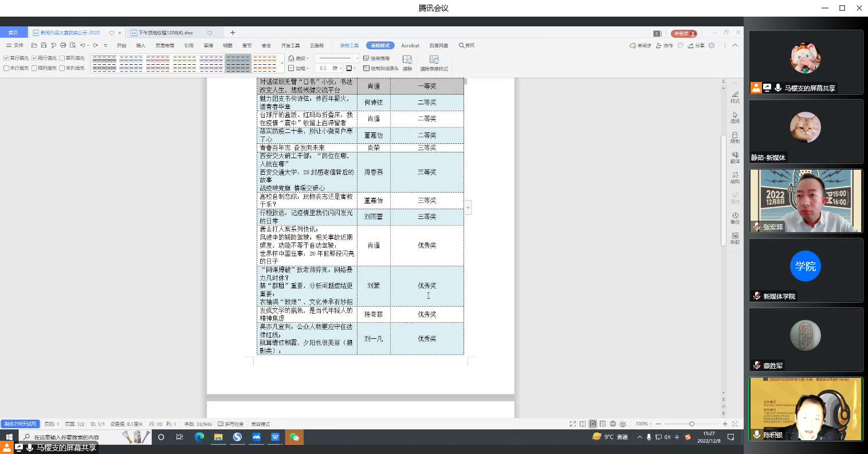Open the 下午活动议程1208(6).doc document tab

pyautogui.click(x=166, y=33)
